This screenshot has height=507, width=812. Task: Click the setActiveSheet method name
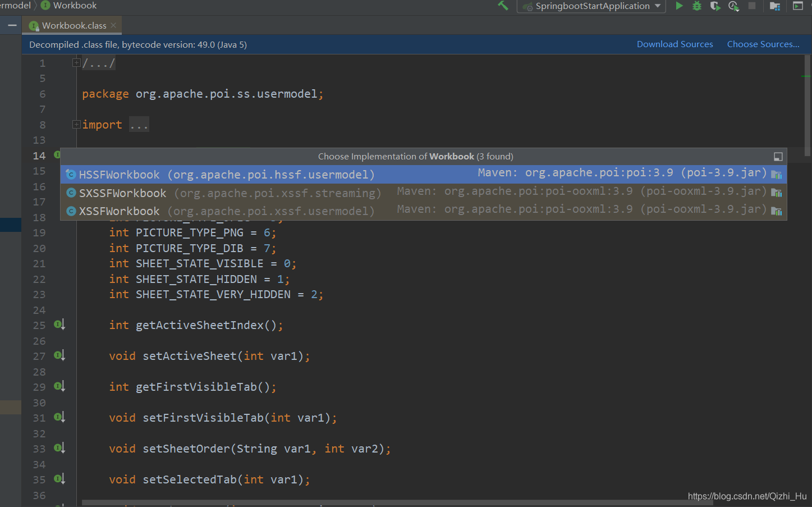[190, 356]
